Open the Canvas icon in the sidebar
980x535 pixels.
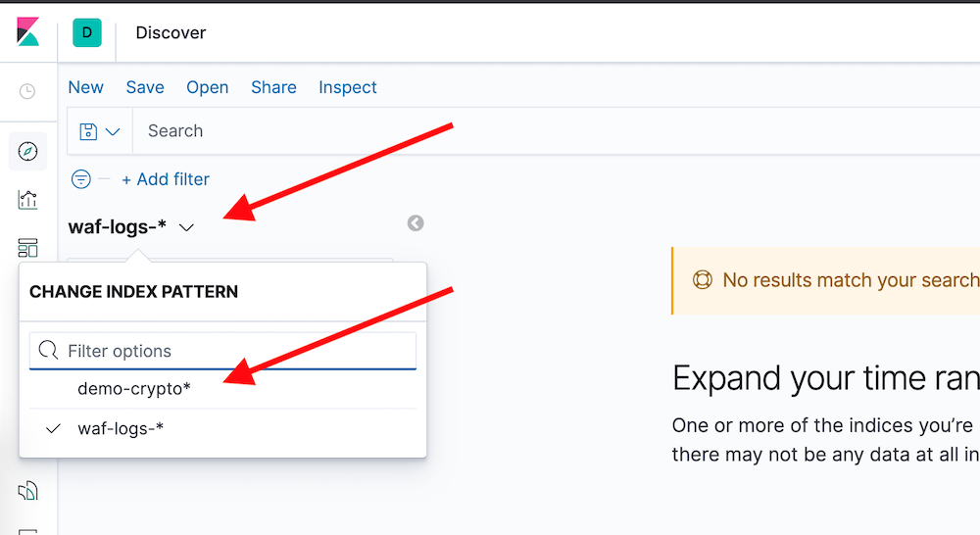pyautogui.click(x=27, y=491)
